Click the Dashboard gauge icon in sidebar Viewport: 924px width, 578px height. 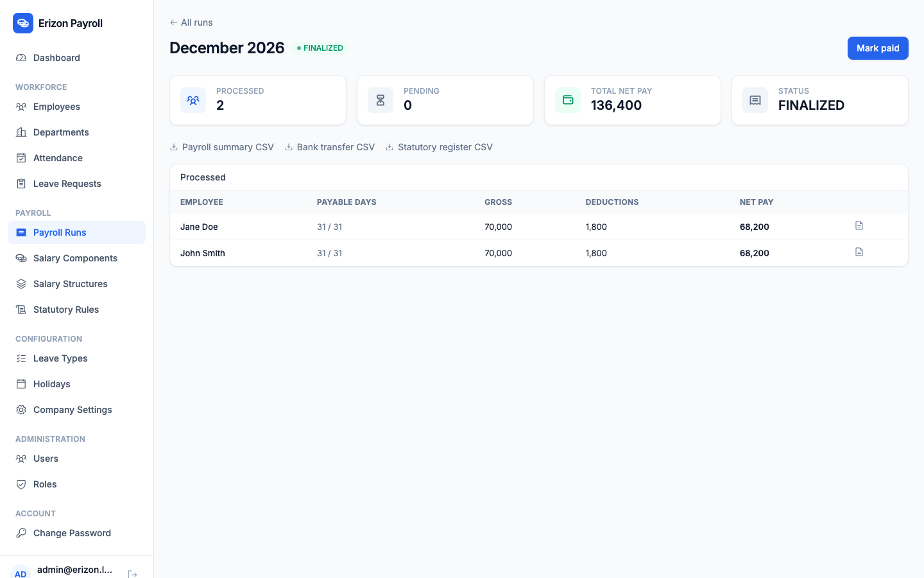21,58
